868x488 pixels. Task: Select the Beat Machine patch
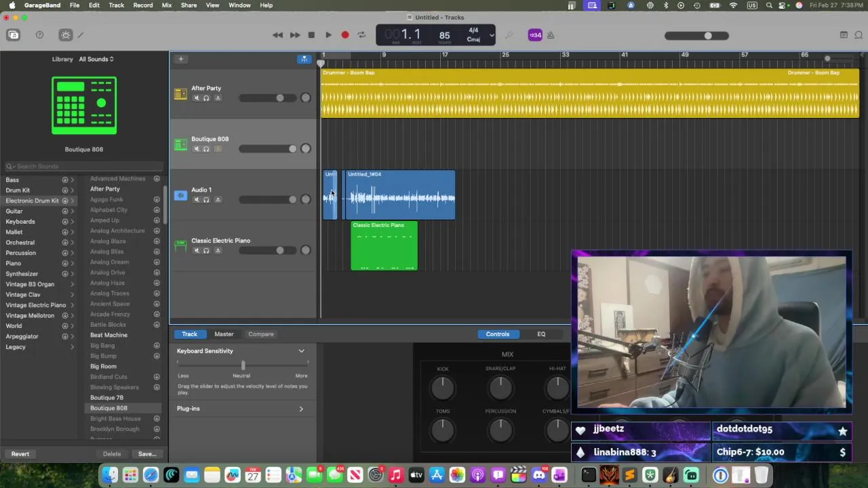[x=108, y=335]
